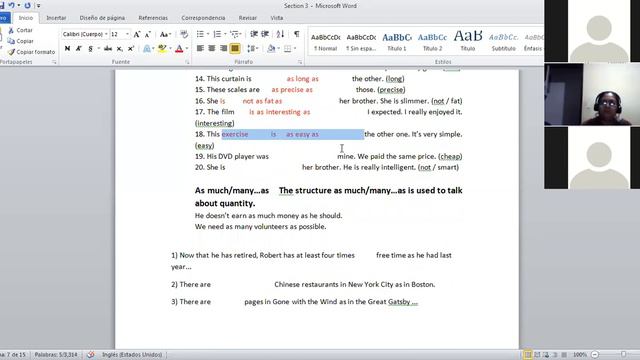Apply the Normal style
This screenshot has width=640, height=360.
325,42
